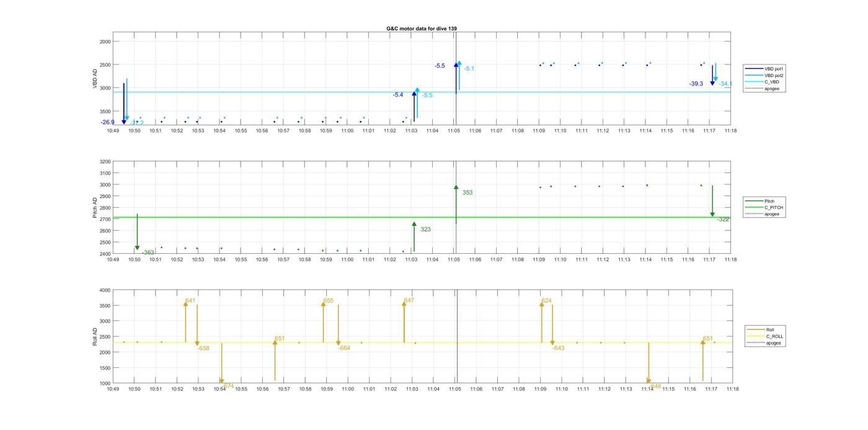The image size is (868, 430).
Task: Click the 'Pitch AD' y-axis label
Action: 95,208
